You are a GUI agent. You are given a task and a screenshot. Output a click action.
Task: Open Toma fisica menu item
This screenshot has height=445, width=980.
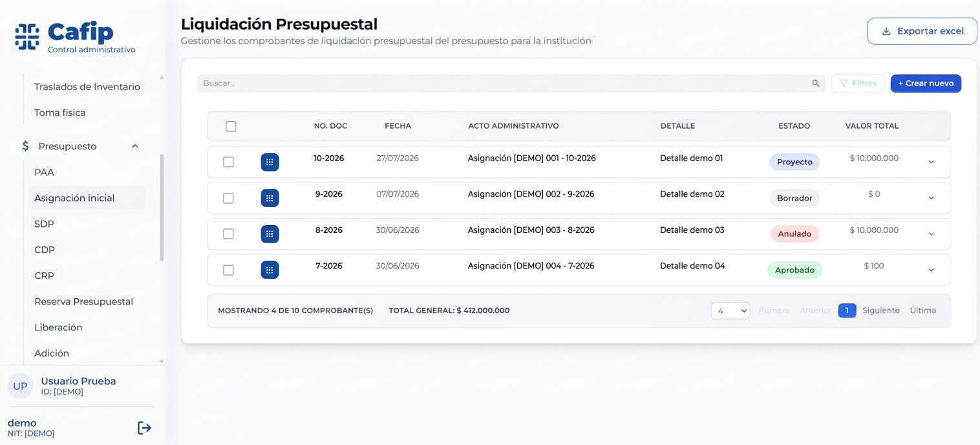60,113
